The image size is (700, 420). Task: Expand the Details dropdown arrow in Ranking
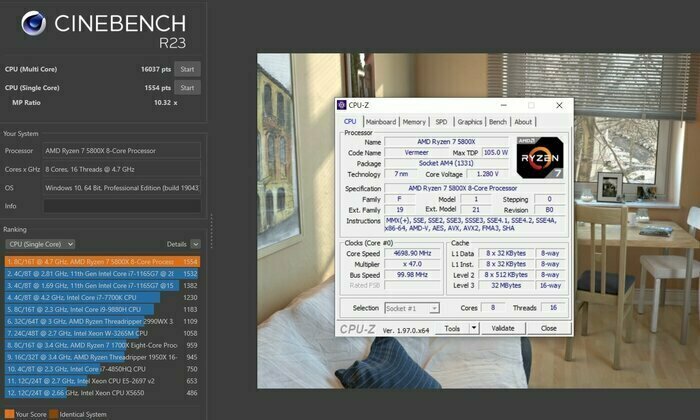(x=196, y=244)
